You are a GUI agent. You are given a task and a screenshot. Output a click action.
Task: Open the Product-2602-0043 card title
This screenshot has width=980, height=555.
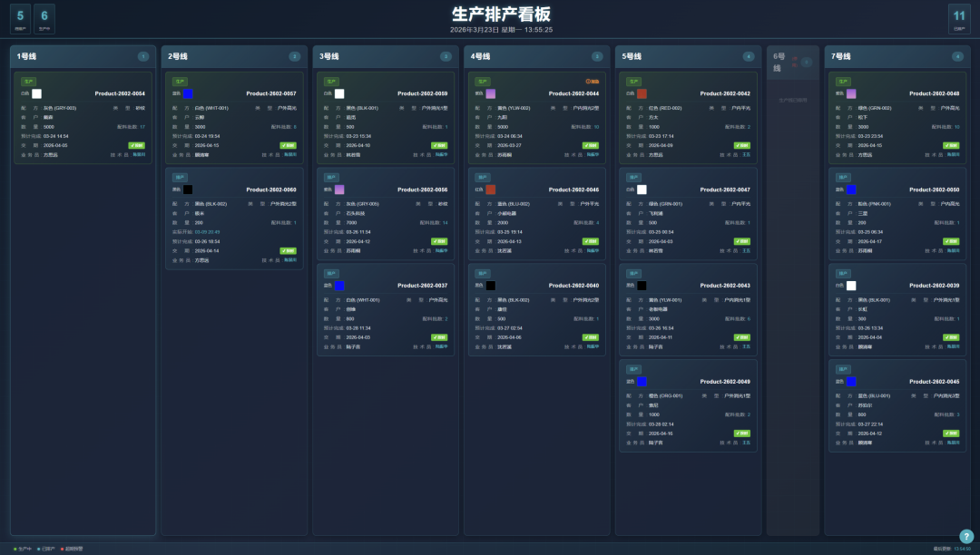[x=725, y=286]
